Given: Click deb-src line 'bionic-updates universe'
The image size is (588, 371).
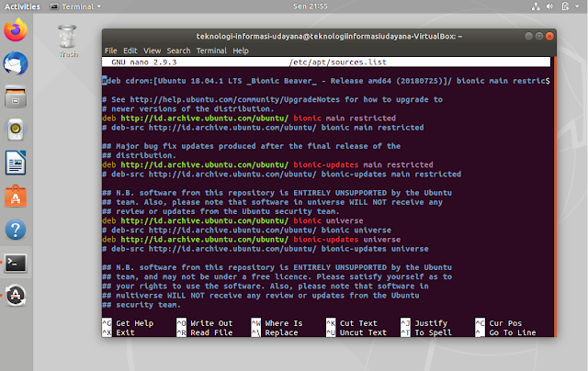Looking at the screenshot, I should point(266,249).
